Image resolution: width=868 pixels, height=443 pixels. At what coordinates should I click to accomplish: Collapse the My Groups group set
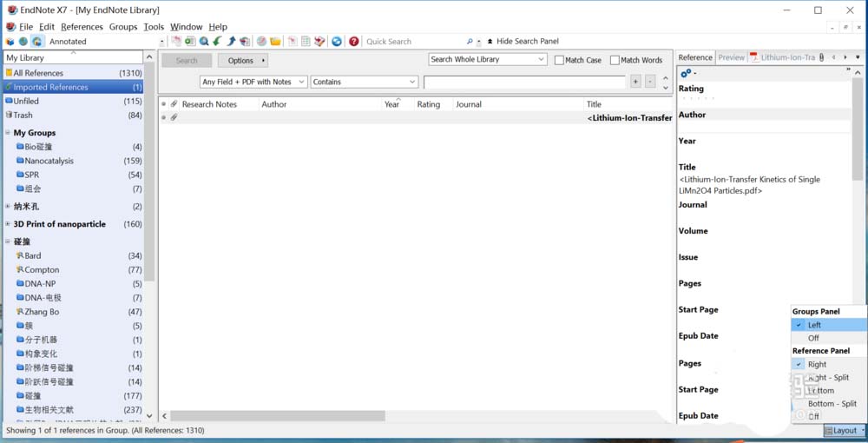click(x=8, y=133)
